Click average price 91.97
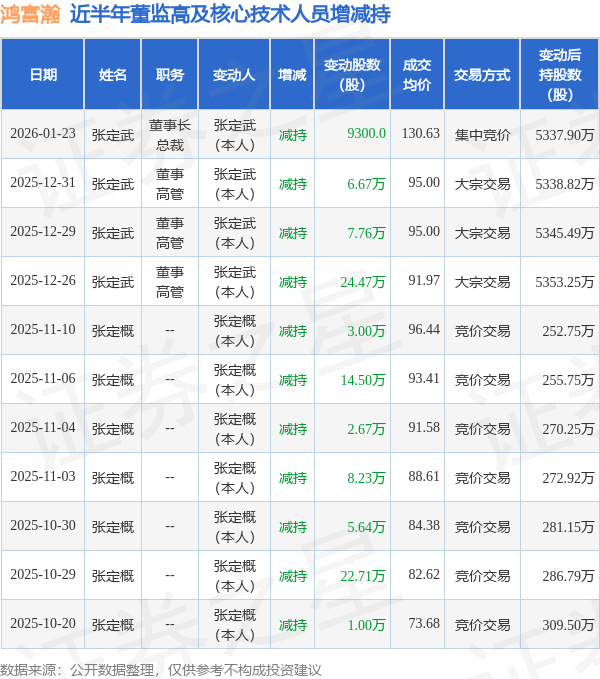The image size is (600, 679). coord(424,280)
